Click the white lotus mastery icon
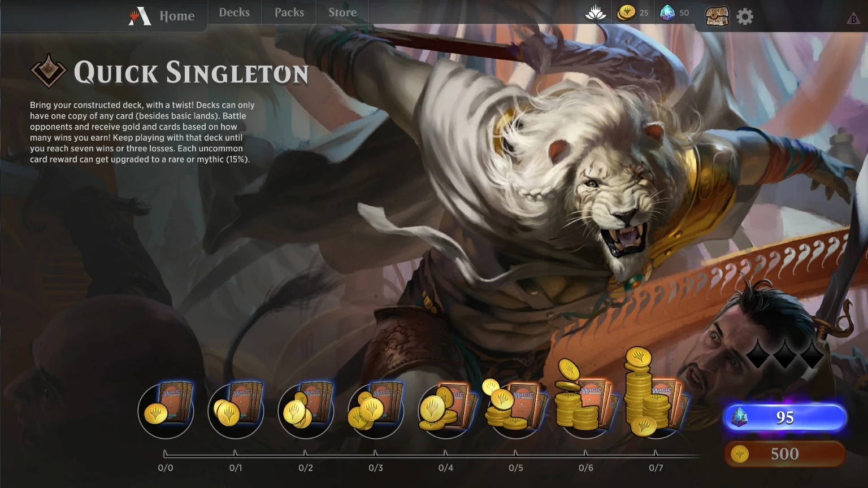 point(596,12)
